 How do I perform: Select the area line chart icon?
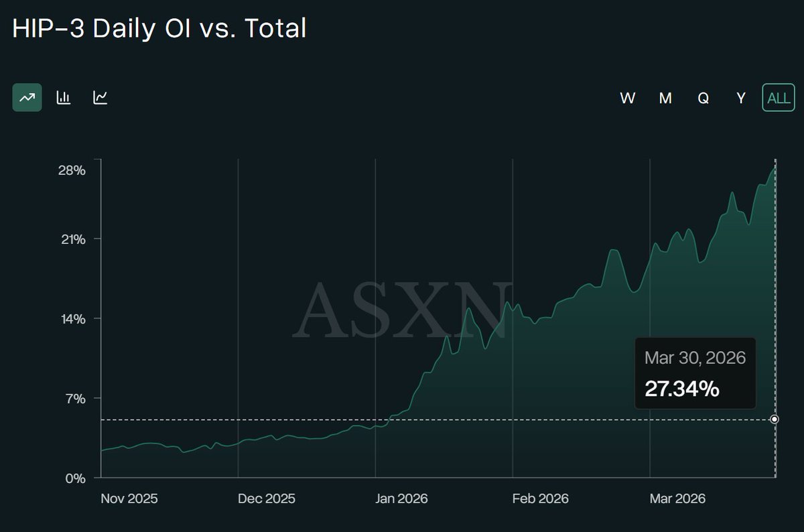pyautogui.click(x=27, y=98)
